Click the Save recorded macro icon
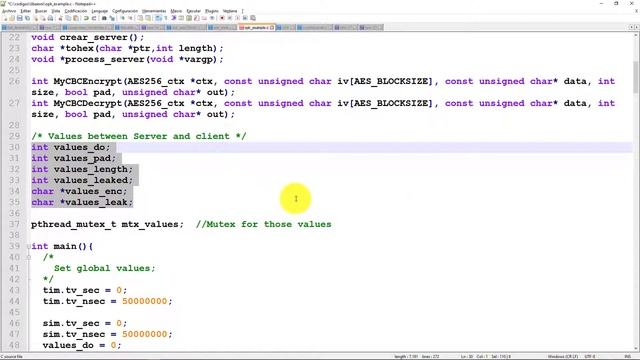The image size is (640, 360). tap(253, 18)
